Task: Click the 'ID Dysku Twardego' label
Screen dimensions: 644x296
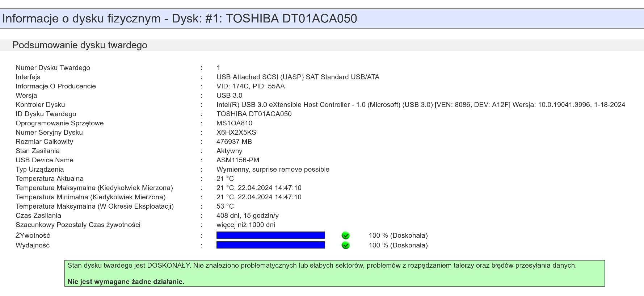Action: 46,114
